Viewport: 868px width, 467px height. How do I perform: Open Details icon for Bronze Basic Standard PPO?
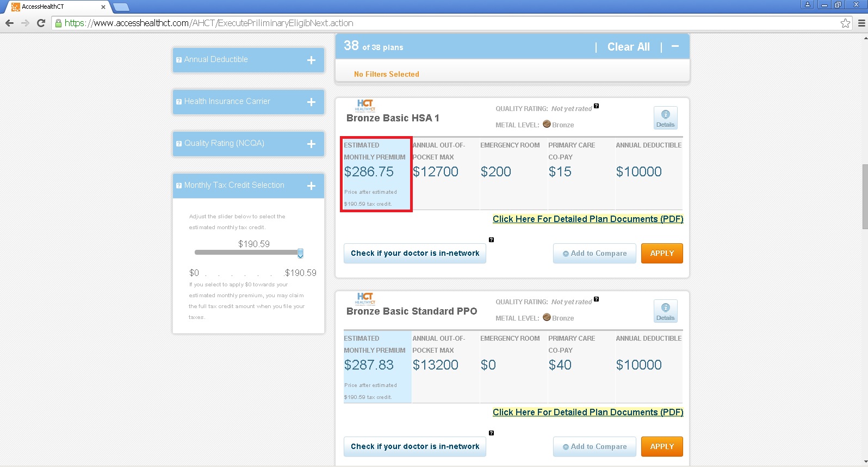coord(665,311)
